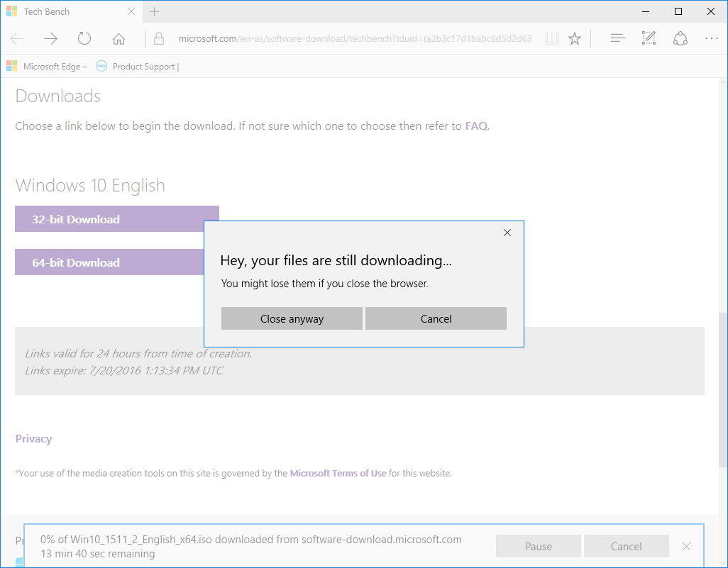Click the Close anyway button

pyautogui.click(x=292, y=318)
